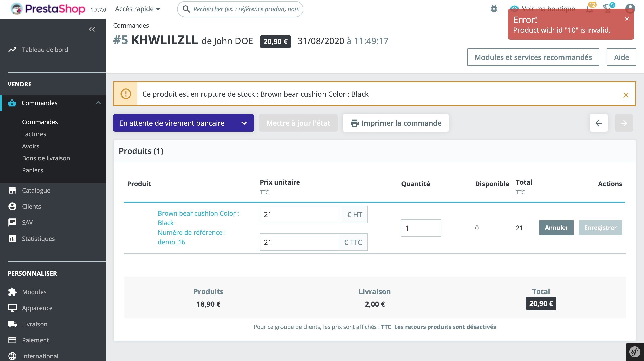Screen dimensions: 644x361
Task: Close the red Error notification
Action: click(x=627, y=19)
